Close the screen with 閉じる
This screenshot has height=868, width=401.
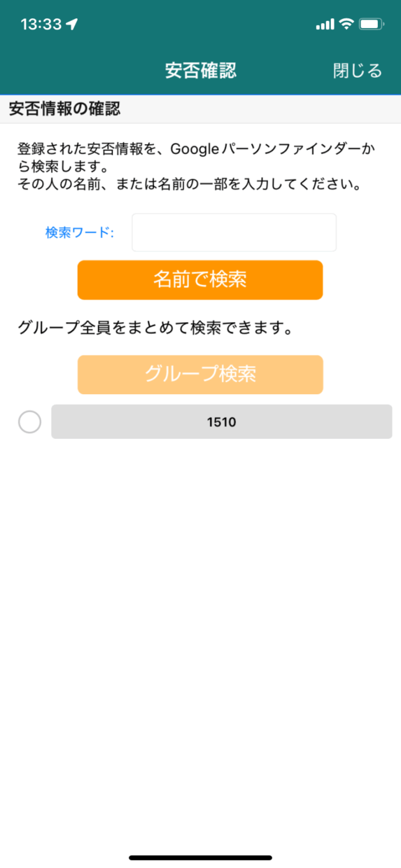(x=358, y=71)
